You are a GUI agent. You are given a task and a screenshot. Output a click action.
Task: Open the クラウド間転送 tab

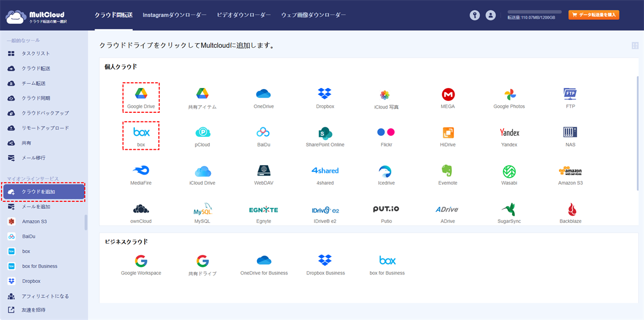click(x=113, y=15)
